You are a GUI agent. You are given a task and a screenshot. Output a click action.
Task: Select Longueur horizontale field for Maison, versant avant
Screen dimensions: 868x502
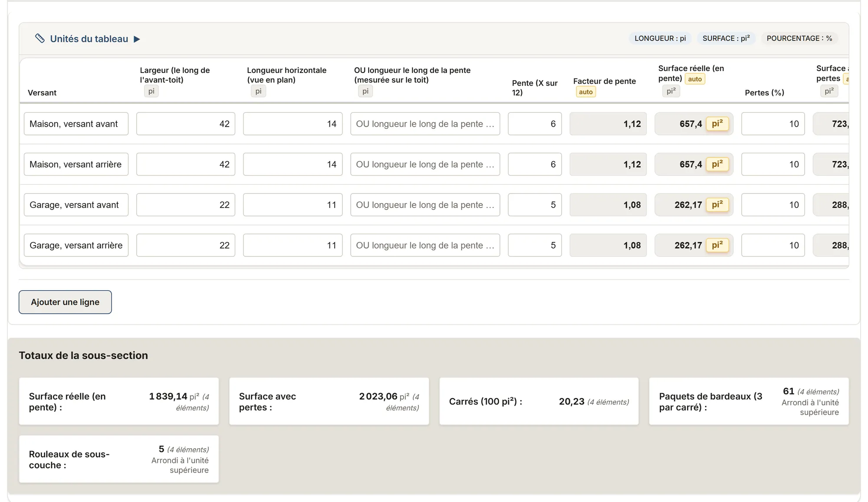(293, 124)
